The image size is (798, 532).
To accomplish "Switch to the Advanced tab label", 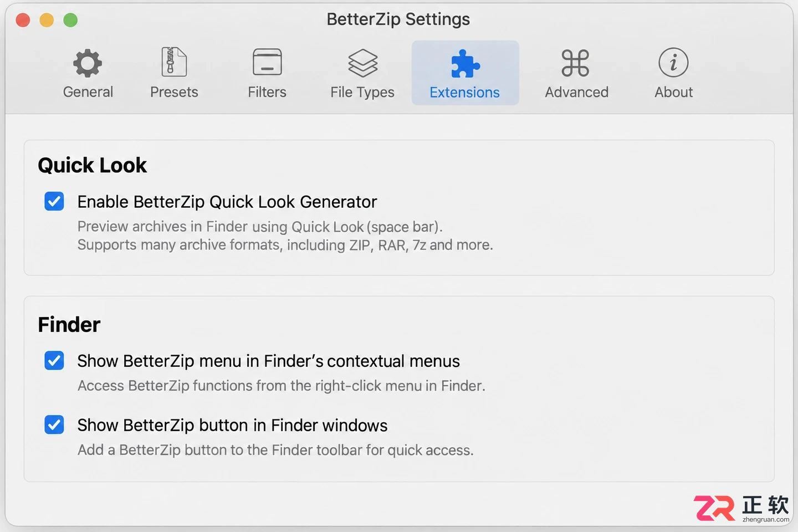I will coord(576,92).
